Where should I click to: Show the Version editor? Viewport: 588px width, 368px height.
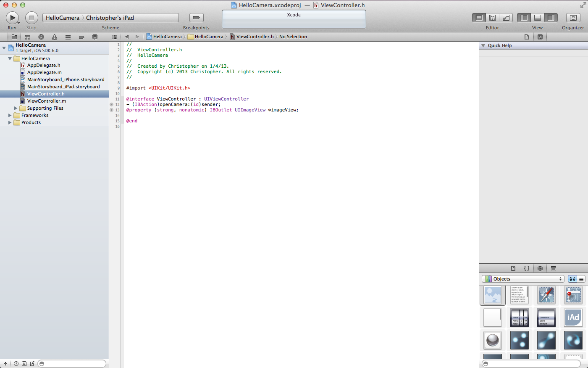point(506,18)
